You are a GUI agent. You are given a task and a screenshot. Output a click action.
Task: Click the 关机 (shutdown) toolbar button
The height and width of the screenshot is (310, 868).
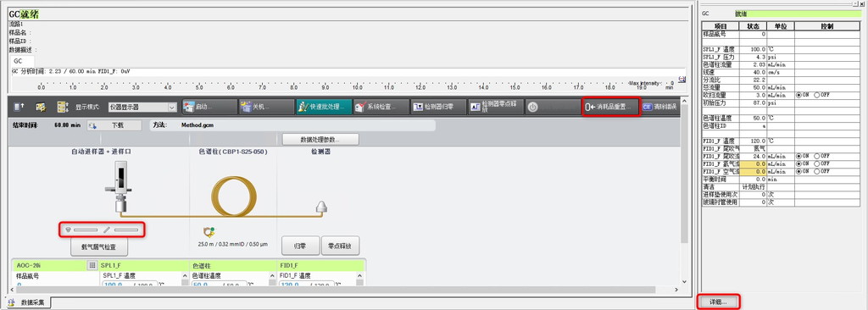tap(264, 107)
